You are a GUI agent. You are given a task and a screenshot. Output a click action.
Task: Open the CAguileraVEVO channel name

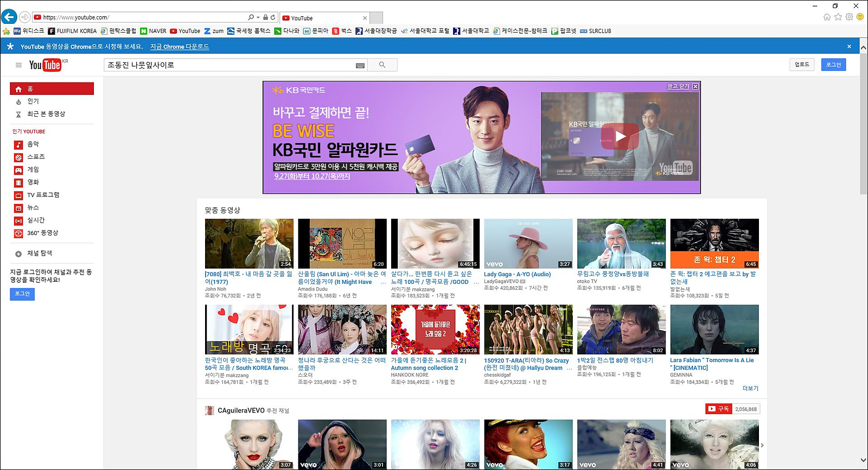click(241, 410)
